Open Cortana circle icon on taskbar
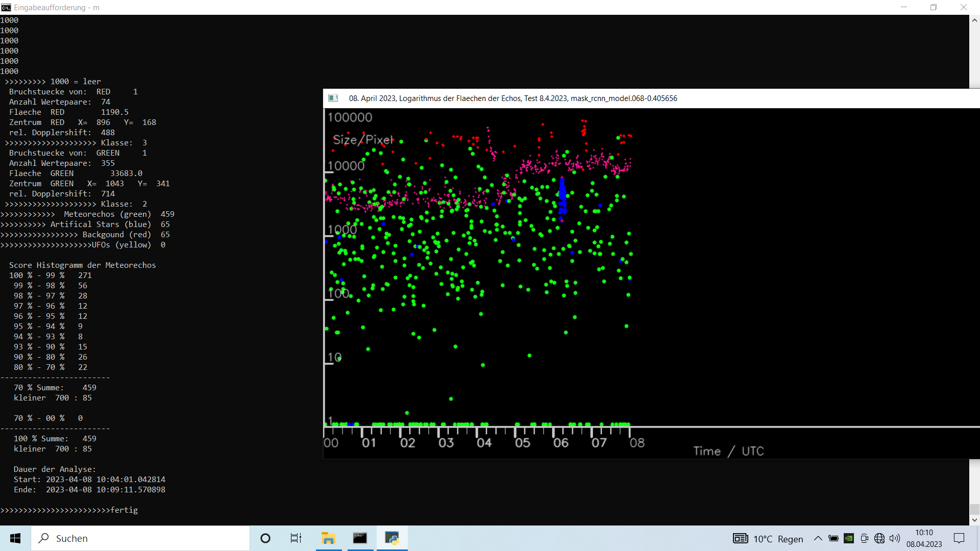The width and height of the screenshot is (980, 551). pos(265,538)
